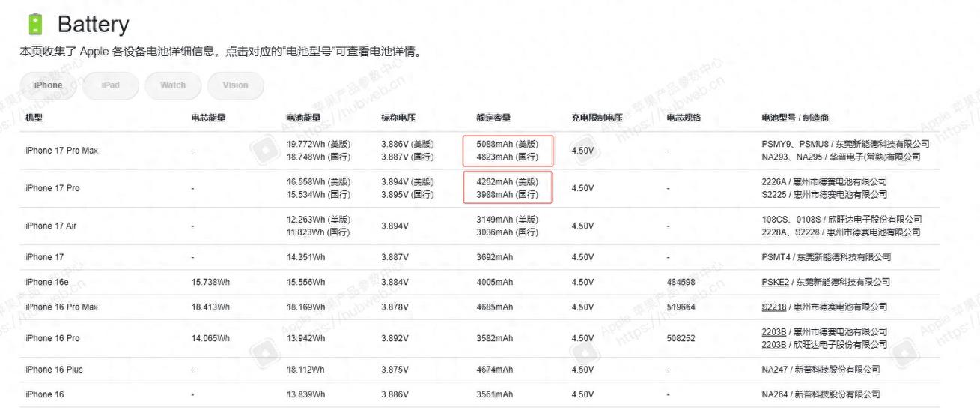Click the 机型 column header

pos(34,118)
